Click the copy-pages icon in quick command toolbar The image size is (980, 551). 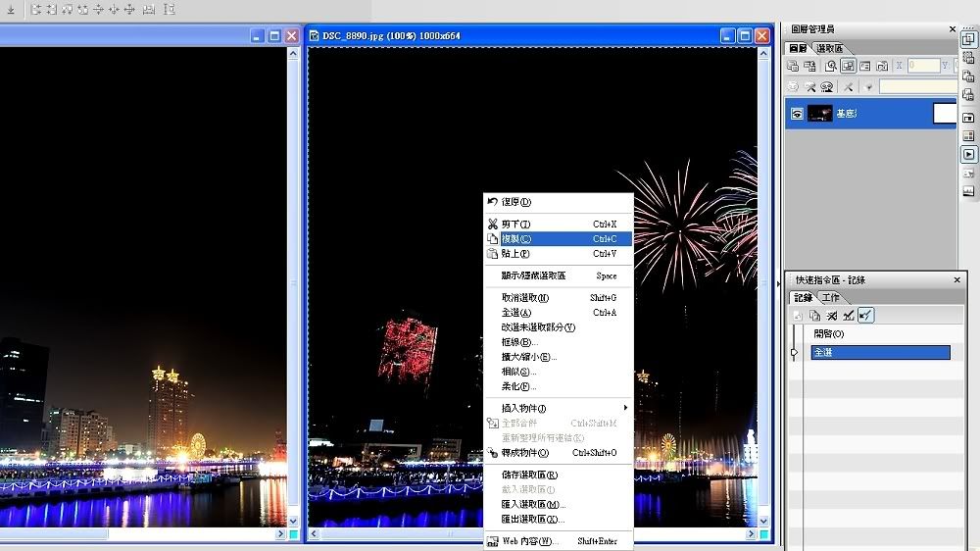coord(814,316)
